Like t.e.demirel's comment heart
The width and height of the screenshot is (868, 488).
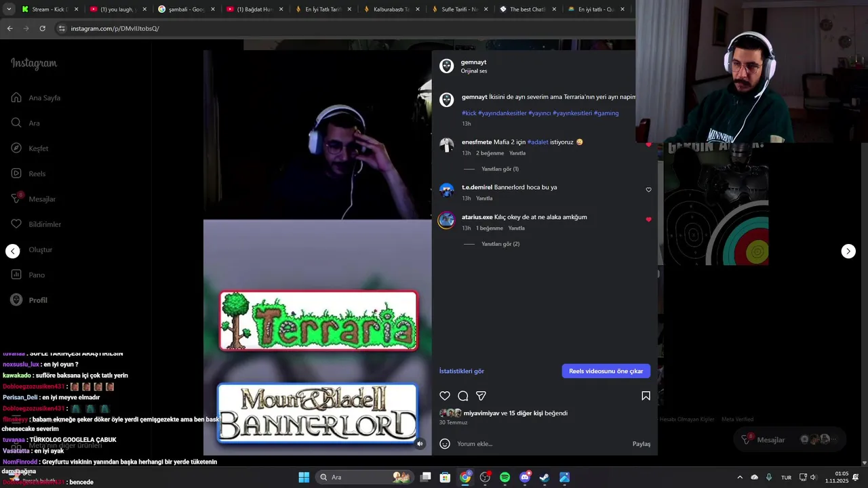click(648, 190)
